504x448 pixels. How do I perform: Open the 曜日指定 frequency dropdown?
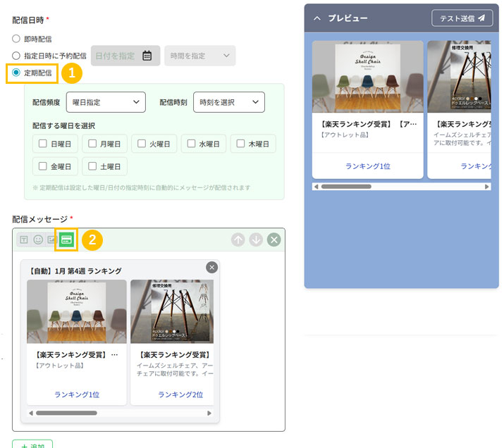(105, 102)
